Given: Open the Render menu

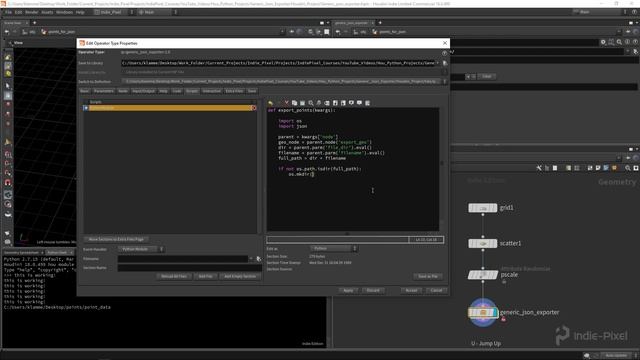Looking at the screenshot, I should click(x=31, y=12).
